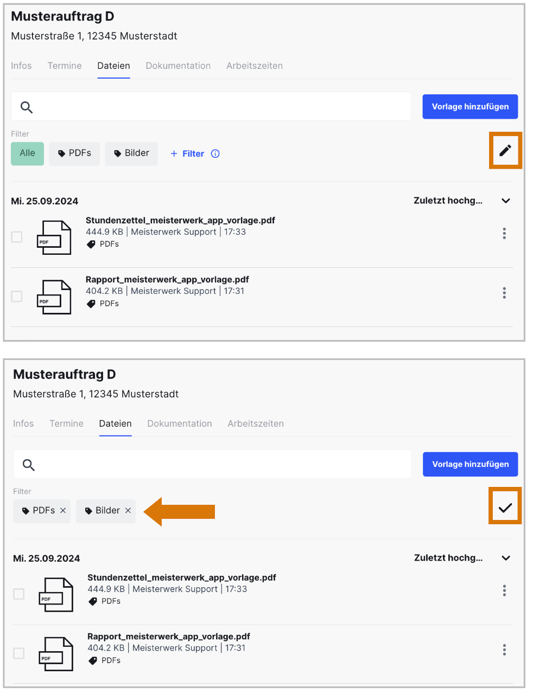The width and height of the screenshot is (533, 694).
Task: Tick checkbox for Stundenzettel file in top panel
Action: click(17, 237)
